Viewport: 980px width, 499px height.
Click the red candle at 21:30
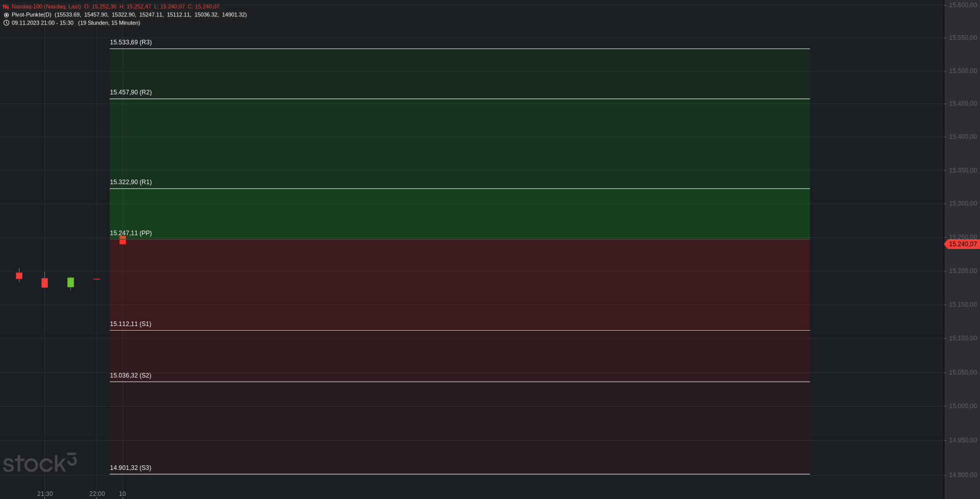44,282
